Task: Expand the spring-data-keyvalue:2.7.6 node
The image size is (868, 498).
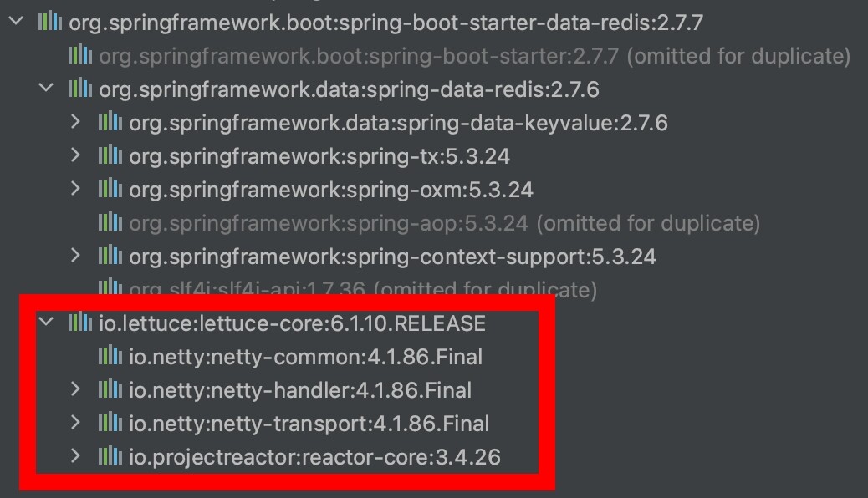Action: [x=76, y=123]
